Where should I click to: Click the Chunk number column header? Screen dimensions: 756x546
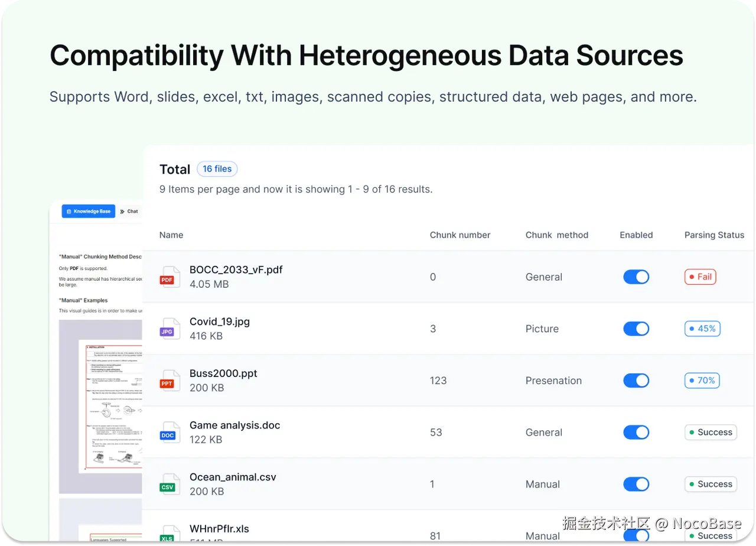pos(460,235)
